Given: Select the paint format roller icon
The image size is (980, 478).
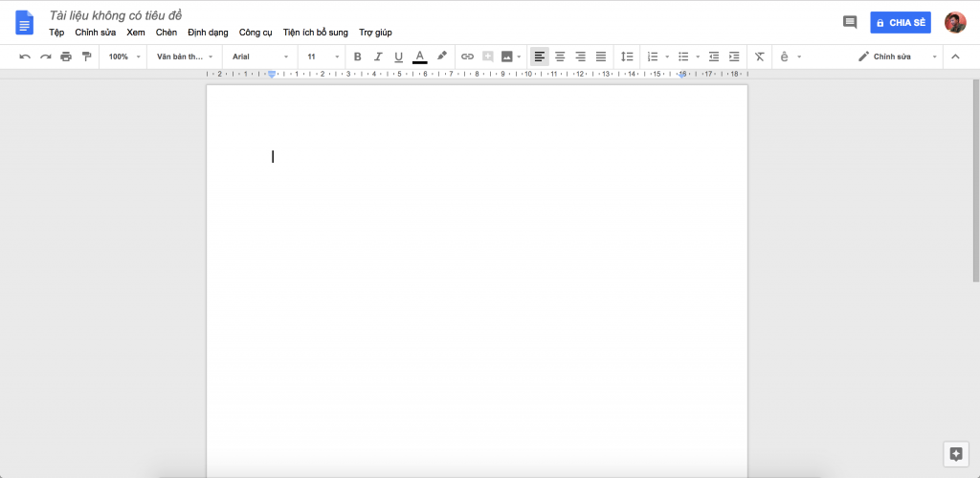Looking at the screenshot, I should tap(86, 57).
